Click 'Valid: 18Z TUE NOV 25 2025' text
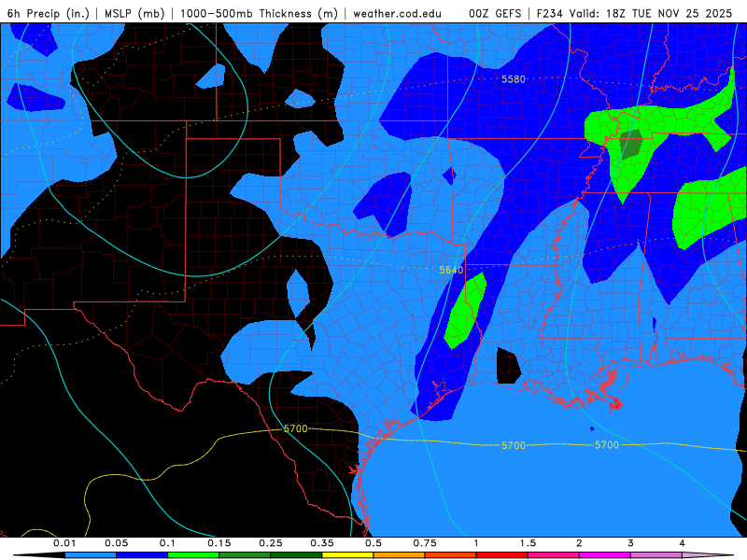This screenshot has height=560, width=747. point(651,13)
